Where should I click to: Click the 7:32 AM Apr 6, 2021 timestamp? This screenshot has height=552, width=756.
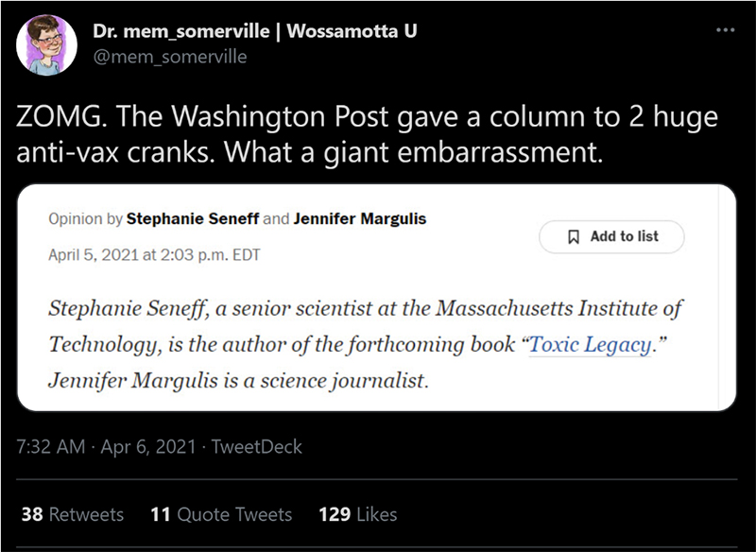tap(104, 446)
